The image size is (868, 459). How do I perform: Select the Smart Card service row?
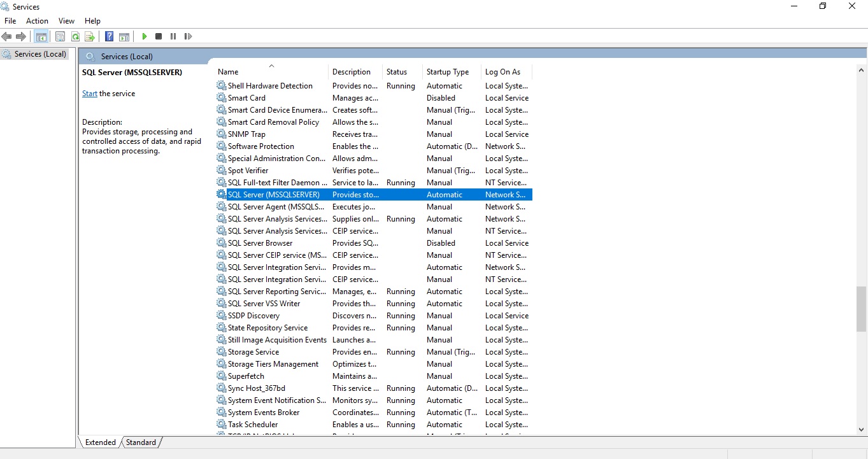374,97
